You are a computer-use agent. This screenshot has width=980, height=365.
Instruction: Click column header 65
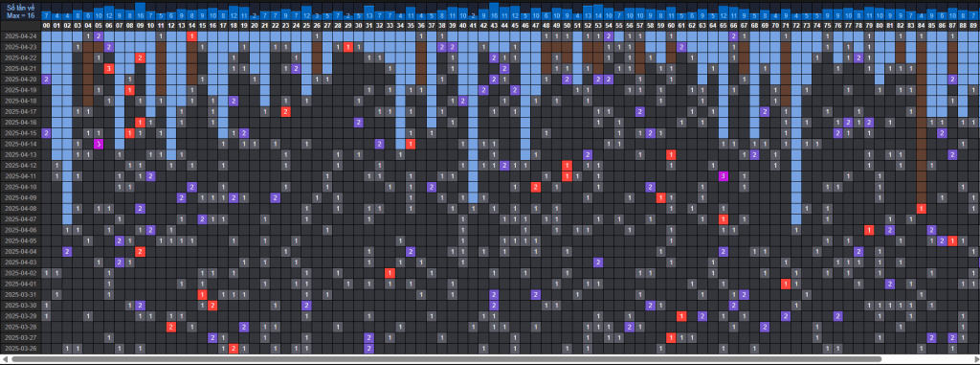point(724,25)
